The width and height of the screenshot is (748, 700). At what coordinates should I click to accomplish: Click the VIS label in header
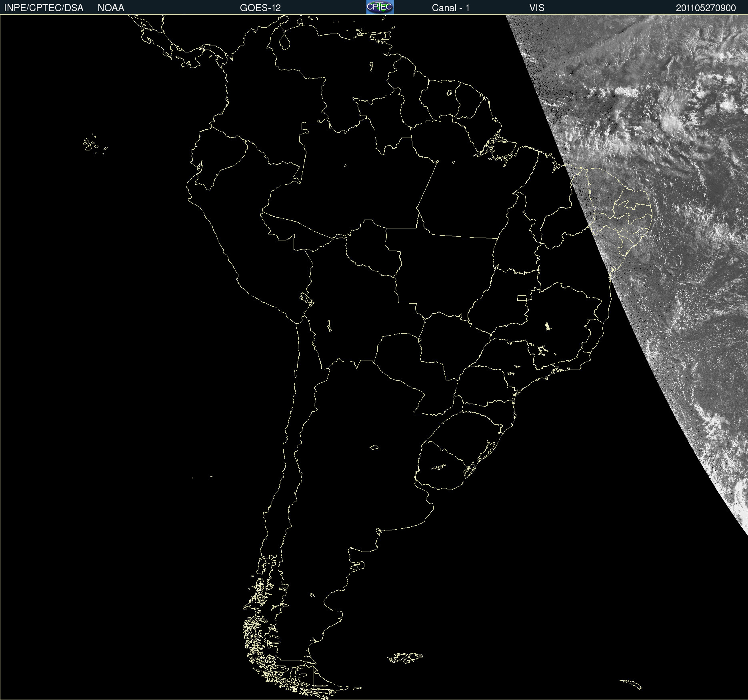pos(537,8)
